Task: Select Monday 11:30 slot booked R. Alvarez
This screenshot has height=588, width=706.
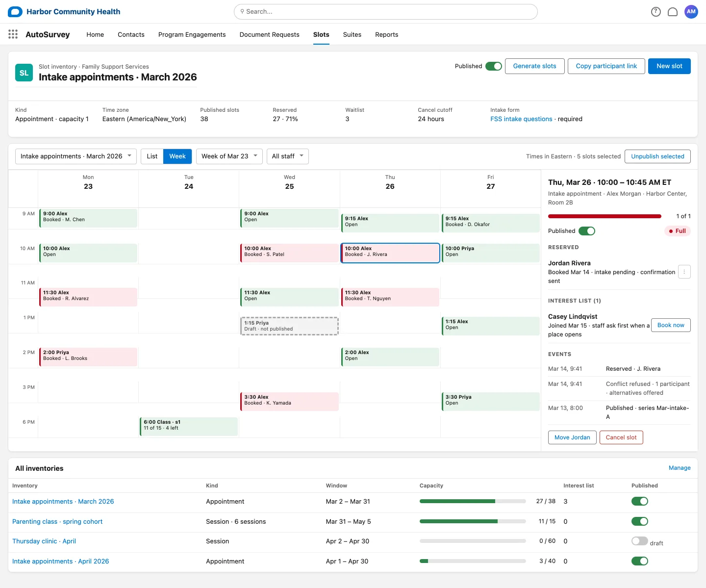Action: coord(88,297)
